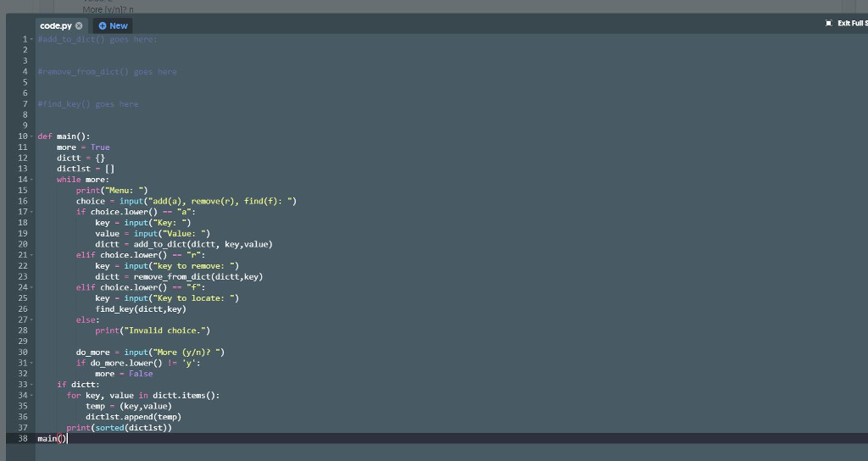The width and height of the screenshot is (868, 461).
Task: Click the 'dictlst = []' line
Action: click(x=86, y=169)
